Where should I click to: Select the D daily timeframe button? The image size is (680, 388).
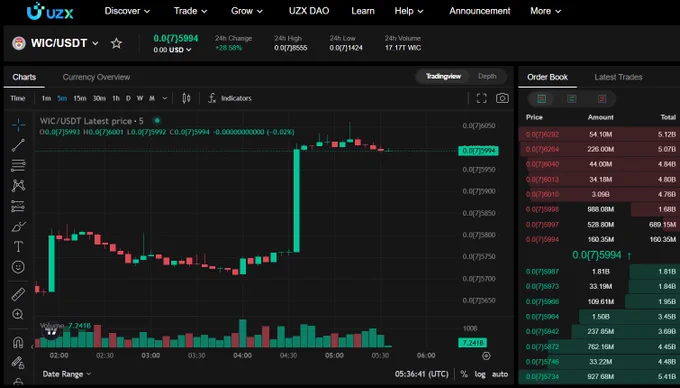pyautogui.click(x=128, y=98)
